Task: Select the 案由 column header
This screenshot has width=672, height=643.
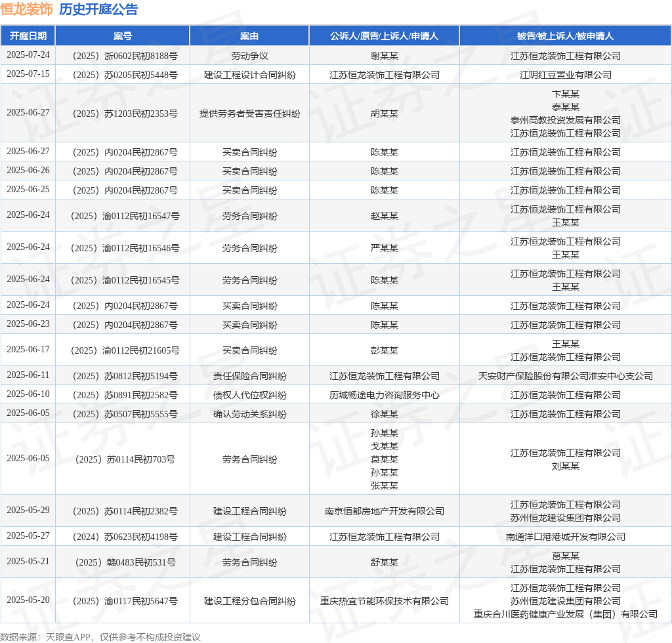Action: click(x=249, y=36)
